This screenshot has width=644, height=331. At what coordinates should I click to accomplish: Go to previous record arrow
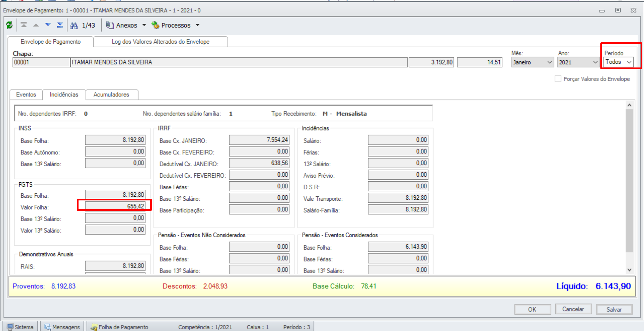36,25
